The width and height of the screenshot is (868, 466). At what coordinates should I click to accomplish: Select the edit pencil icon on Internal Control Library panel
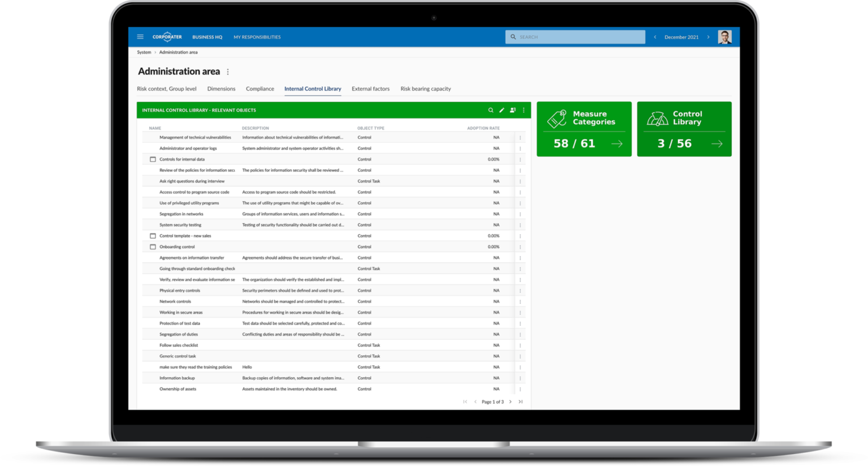pos(502,110)
